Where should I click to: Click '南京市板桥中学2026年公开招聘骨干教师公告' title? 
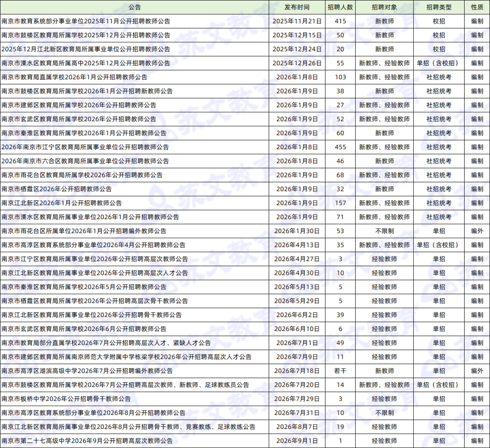click(x=66, y=399)
